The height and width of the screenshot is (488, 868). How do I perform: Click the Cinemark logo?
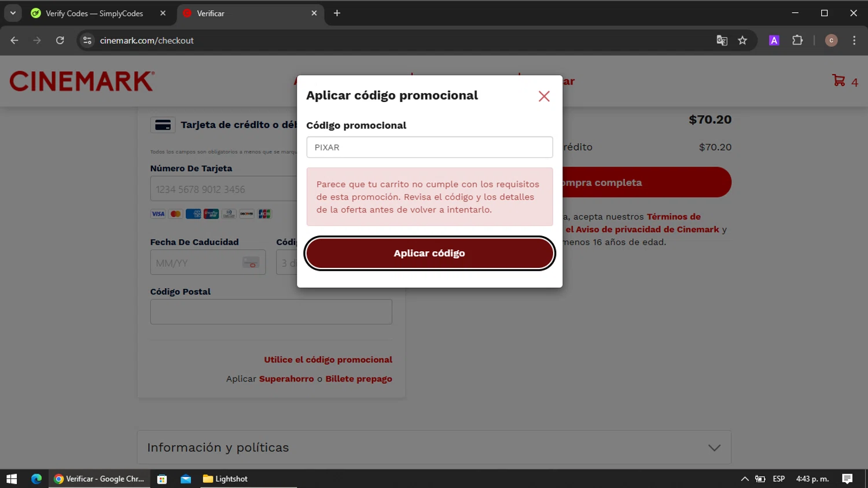tap(82, 81)
